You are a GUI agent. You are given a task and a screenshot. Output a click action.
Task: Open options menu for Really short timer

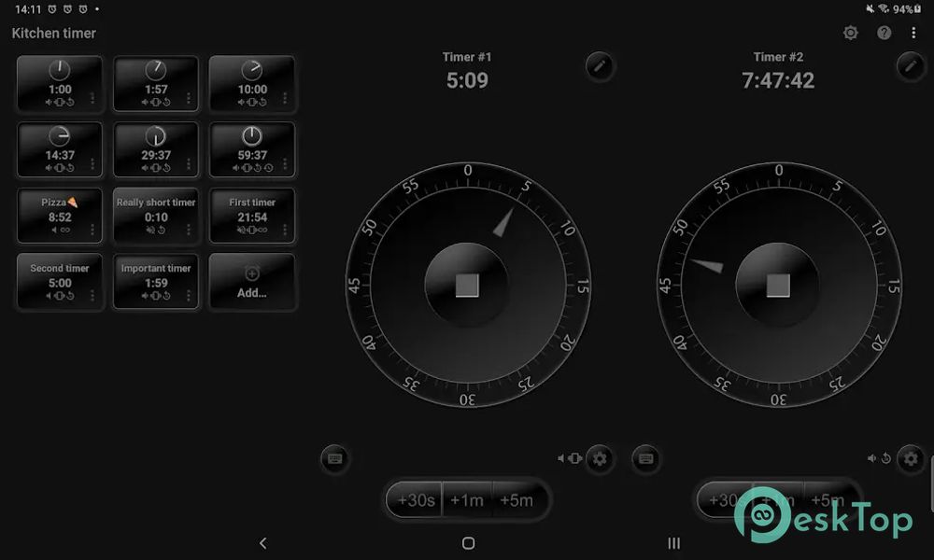click(189, 229)
